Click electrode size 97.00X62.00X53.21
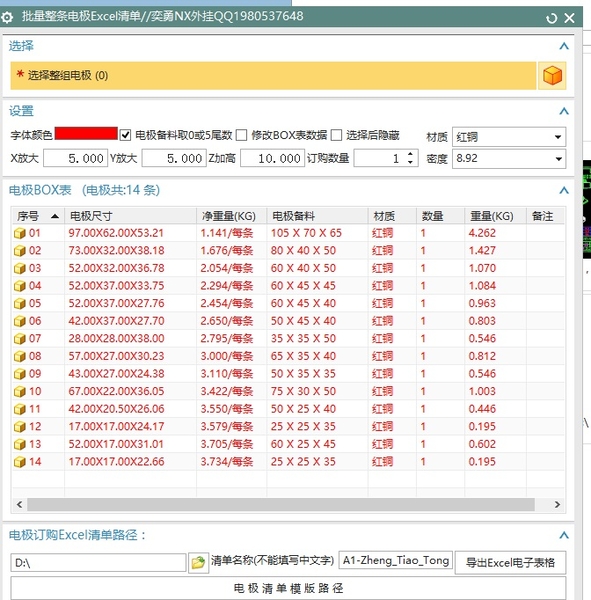The width and height of the screenshot is (591, 600). coord(116,233)
